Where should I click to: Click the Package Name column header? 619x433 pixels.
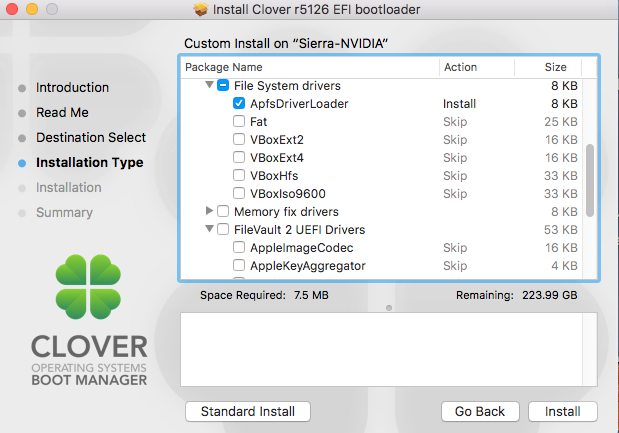310,67
